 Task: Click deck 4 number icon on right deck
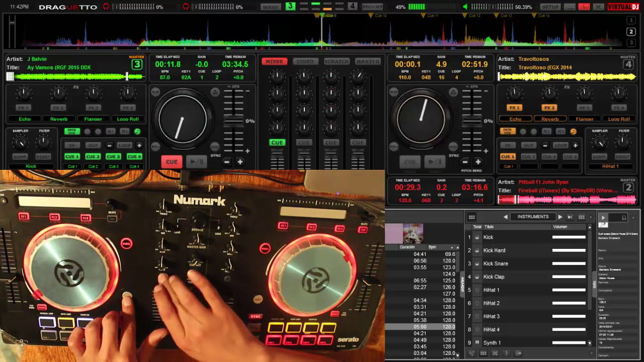pyautogui.click(x=628, y=64)
